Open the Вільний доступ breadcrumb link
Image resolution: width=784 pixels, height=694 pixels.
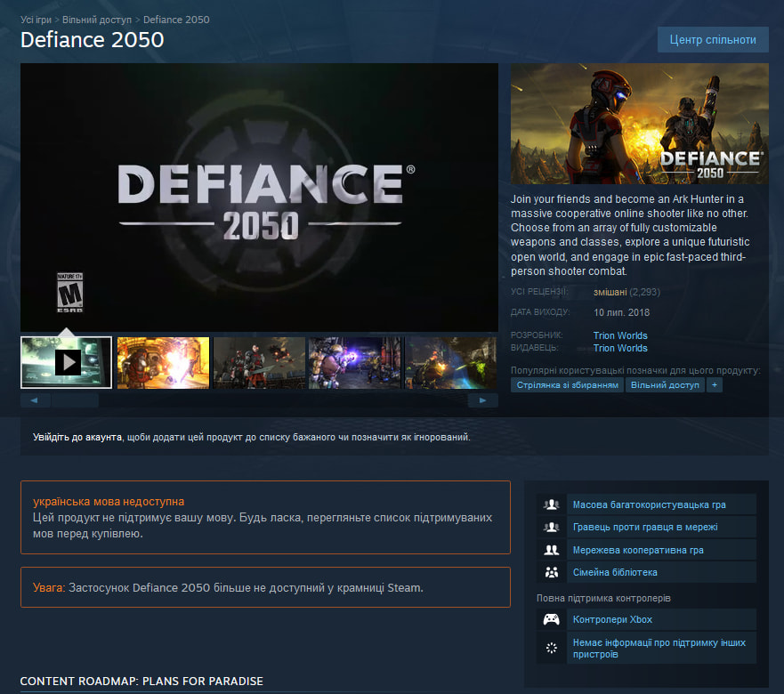(x=97, y=20)
